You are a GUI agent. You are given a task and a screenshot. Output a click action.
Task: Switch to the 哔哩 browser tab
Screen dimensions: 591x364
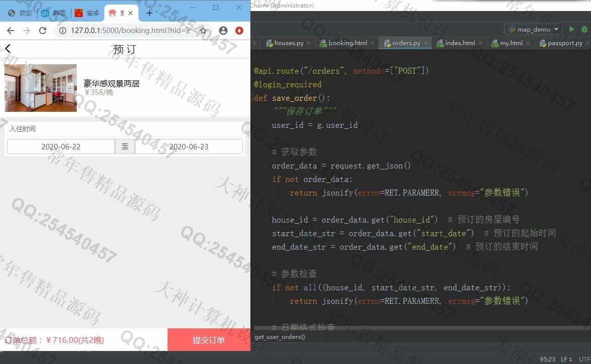point(54,13)
